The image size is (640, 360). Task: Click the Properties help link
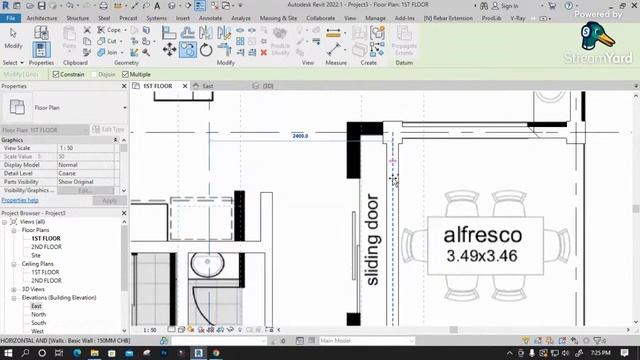click(x=20, y=200)
